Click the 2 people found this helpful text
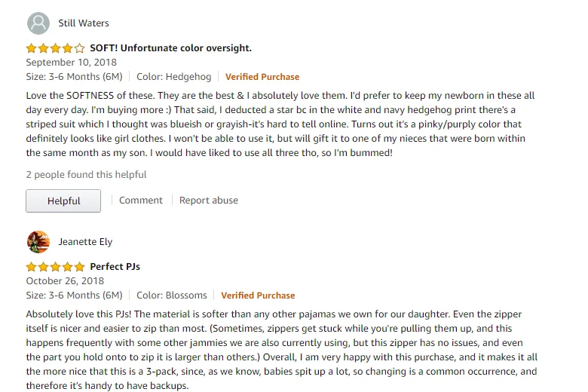 pos(86,175)
